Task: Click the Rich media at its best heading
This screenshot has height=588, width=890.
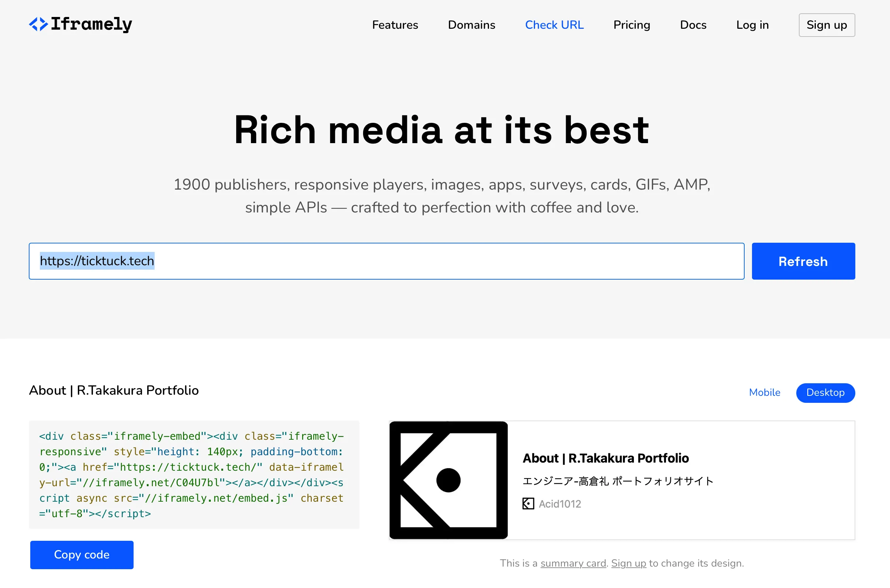Action: (442, 130)
